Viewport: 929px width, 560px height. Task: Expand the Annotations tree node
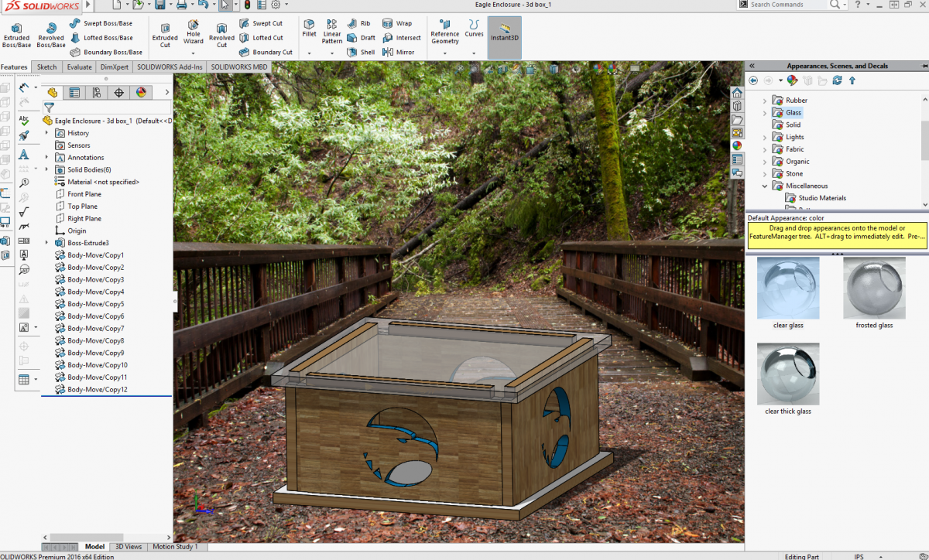click(47, 158)
